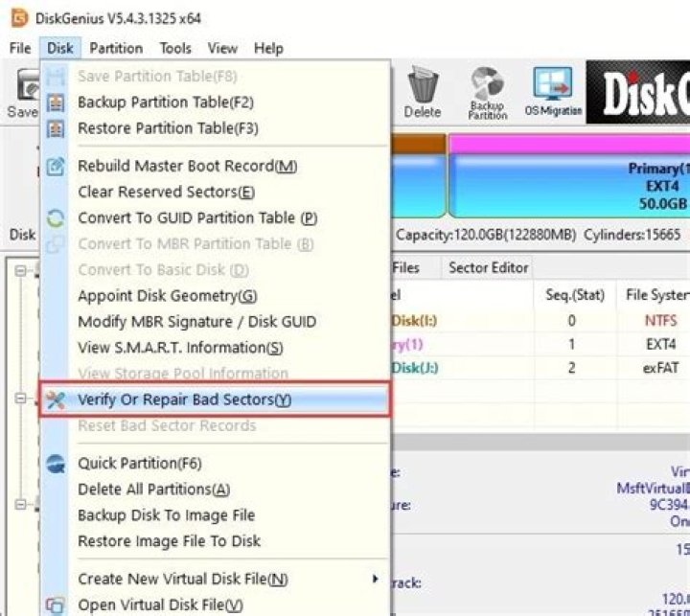This screenshot has height=616, width=690.
Task: Select the Primary EXT4 50.0GB partition block
Action: (x=569, y=177)
